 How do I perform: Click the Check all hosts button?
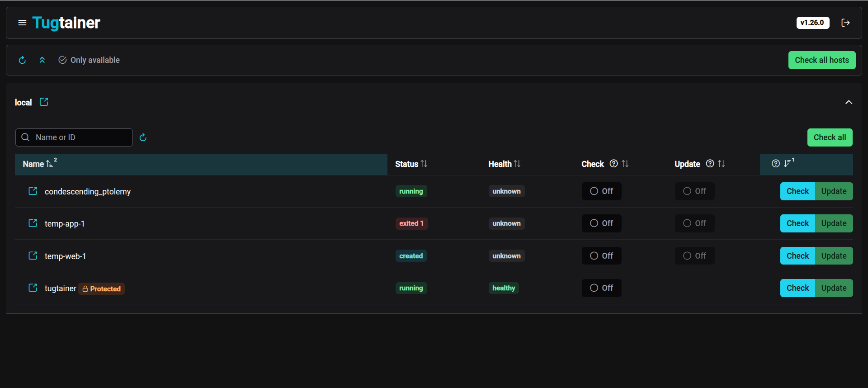(821, 60)
